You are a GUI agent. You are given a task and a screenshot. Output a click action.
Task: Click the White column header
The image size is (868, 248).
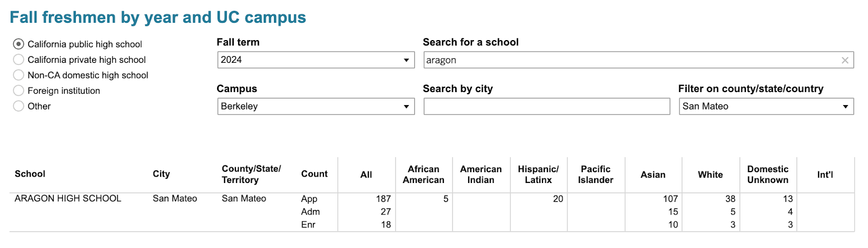(x=710, y=174)
